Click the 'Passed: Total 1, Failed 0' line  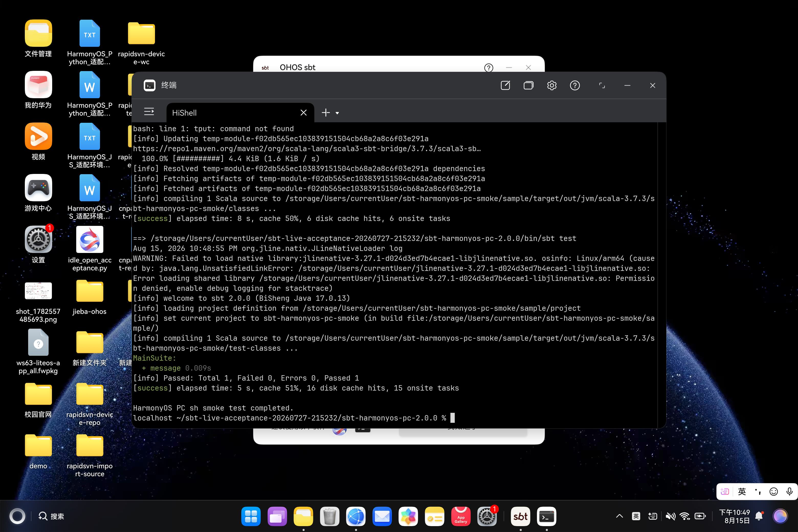click(246, 378)
